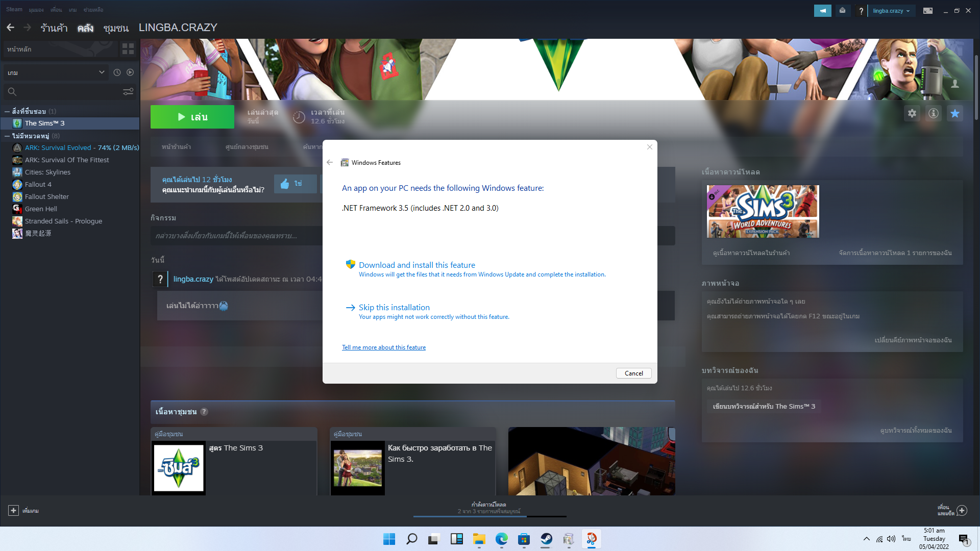Open the Store tab
Image resolution: width=980 pixels, height=551 pixels.
[54, 28]
